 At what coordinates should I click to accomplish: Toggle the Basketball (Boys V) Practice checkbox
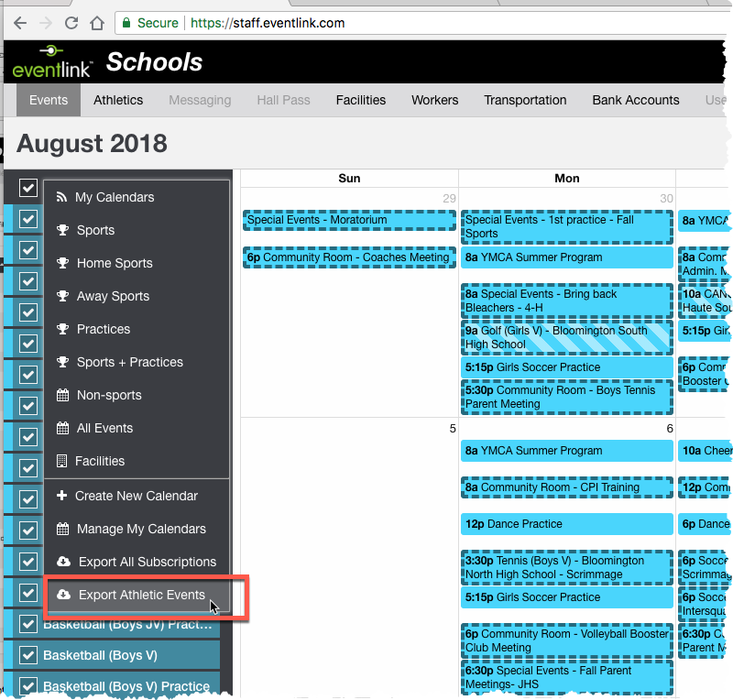[x=27, y=685]
